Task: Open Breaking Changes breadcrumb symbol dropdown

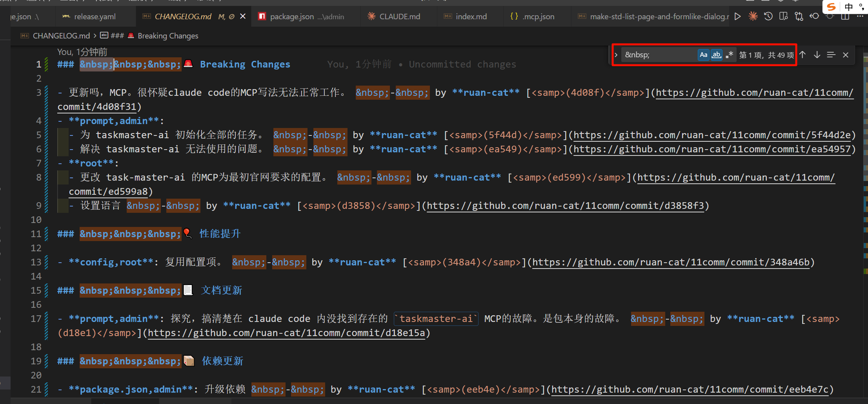Action: [167, 36]
